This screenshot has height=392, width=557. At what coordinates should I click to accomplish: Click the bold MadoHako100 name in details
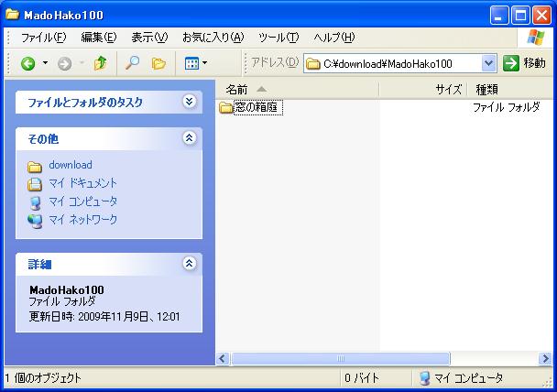67,290
